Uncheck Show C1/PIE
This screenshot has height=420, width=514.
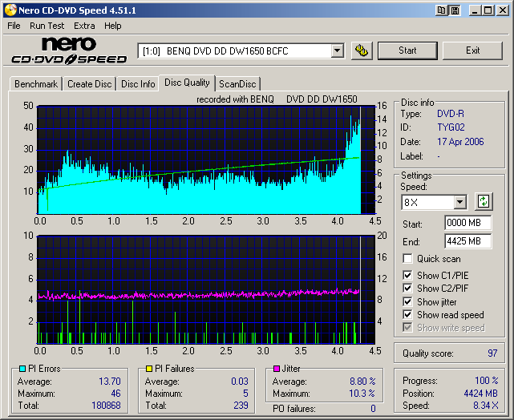(407, 275)
